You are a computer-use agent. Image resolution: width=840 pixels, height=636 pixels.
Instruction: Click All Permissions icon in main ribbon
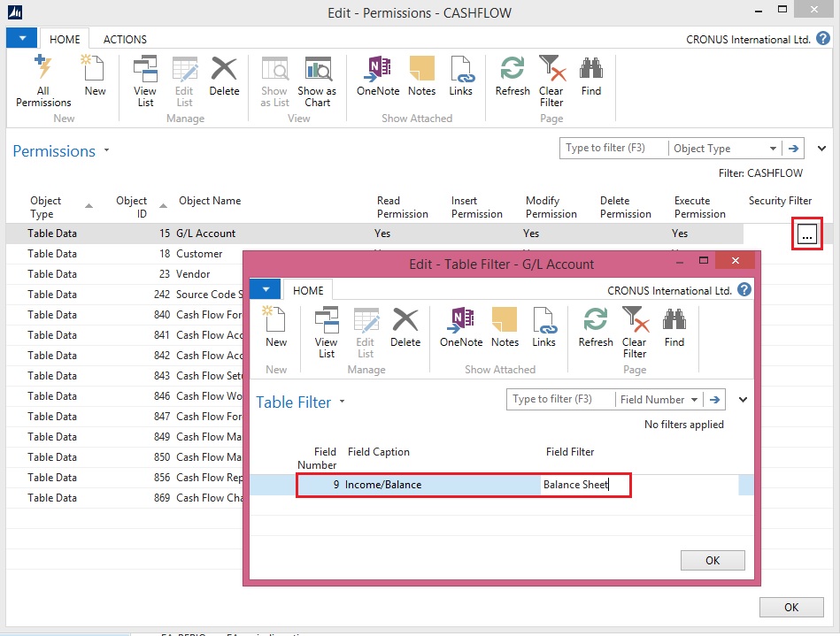point(42,80)
